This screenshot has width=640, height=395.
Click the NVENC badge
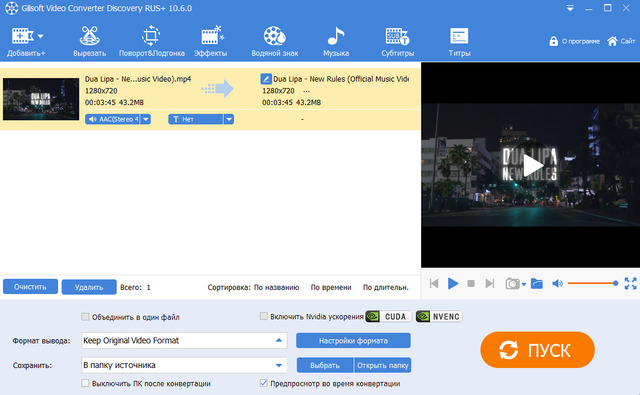coord(439,317)
